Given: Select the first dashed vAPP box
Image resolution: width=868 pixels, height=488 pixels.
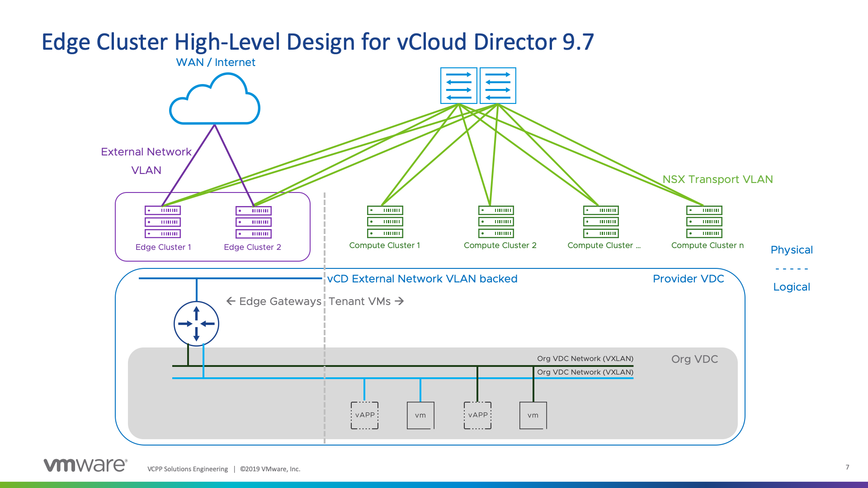Looking at the screenshot, I should tap(364, 415).
